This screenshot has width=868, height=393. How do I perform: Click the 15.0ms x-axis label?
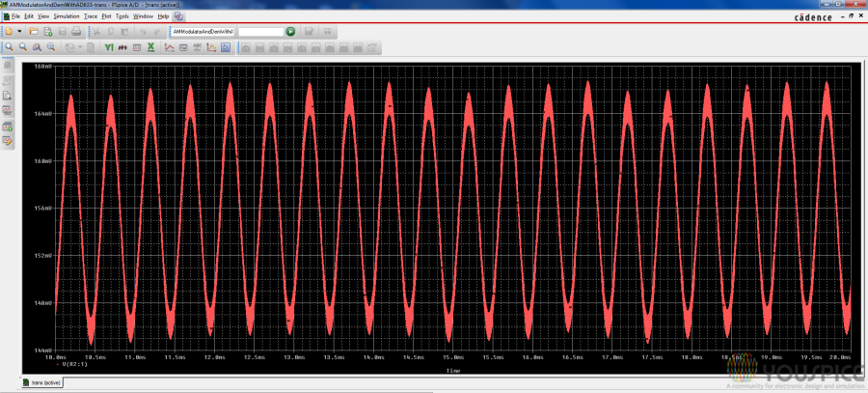point(452,357)
